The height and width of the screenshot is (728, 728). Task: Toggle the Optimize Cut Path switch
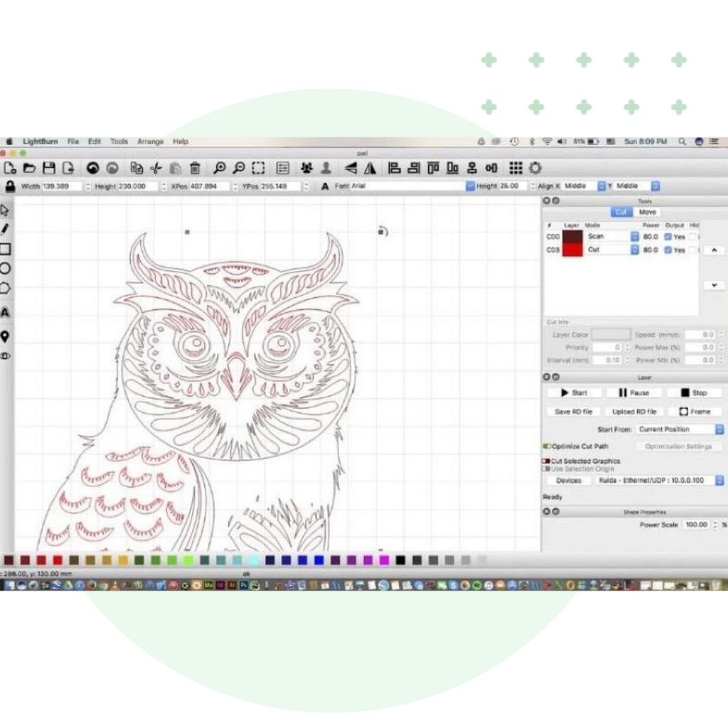(x=547, y=446)
